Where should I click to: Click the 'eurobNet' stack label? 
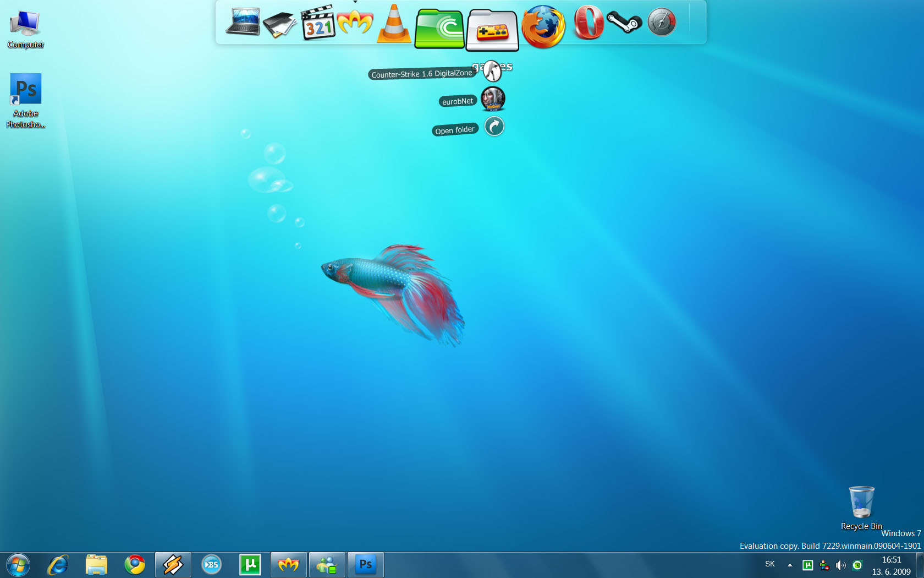458,101
